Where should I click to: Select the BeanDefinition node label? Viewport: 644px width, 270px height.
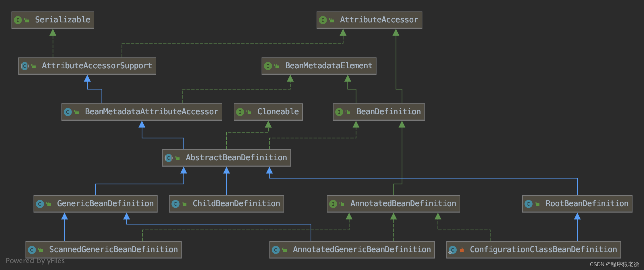[x=389, y=112]
